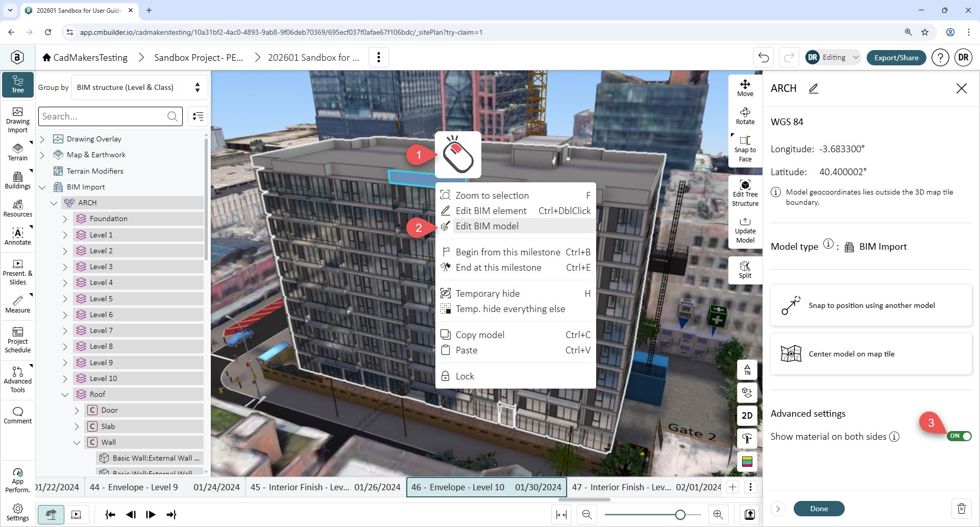Viewport: 980px width, 527px height.
Task: Toggle the construction timeline view button
Action: coord(51,514)
